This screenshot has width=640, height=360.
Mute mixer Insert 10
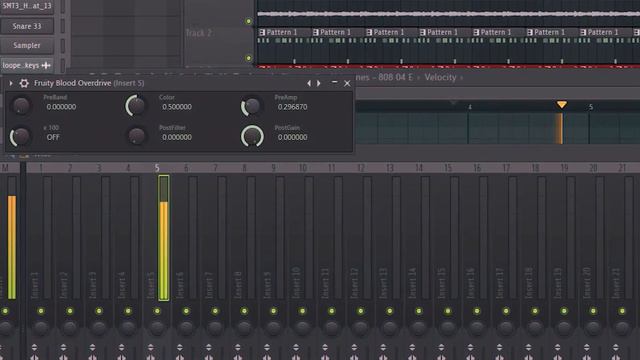coord(302,311)
